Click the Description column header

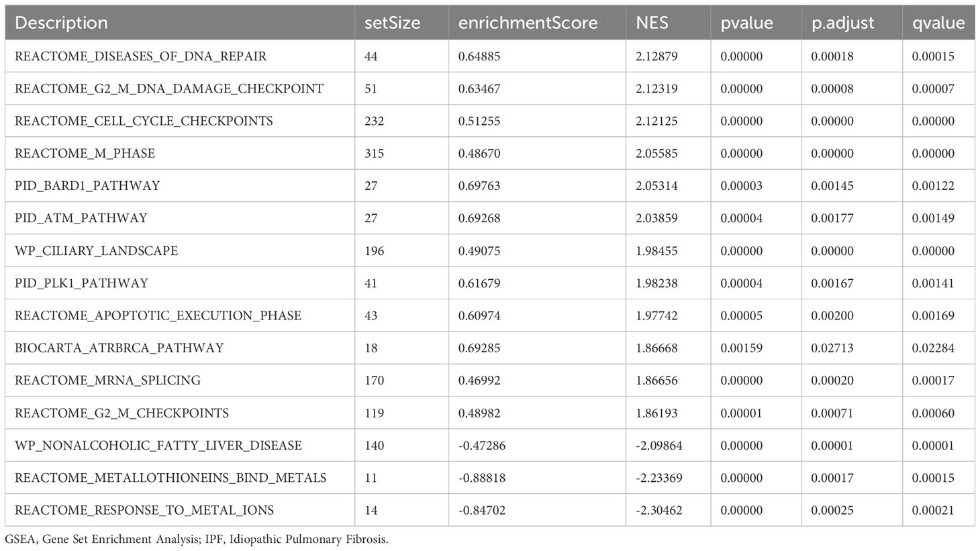180,23
